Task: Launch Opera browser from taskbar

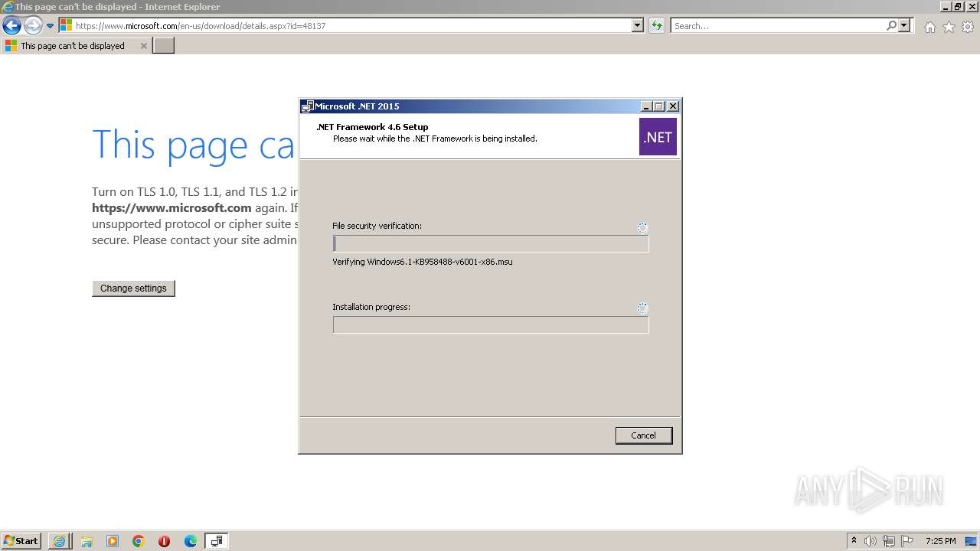Action: coord(164,541)
